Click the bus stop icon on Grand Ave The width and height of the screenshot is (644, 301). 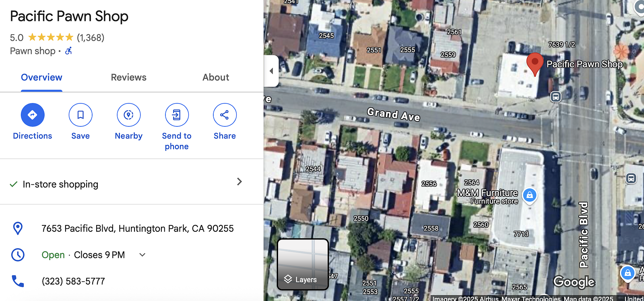tap(556, 97)
